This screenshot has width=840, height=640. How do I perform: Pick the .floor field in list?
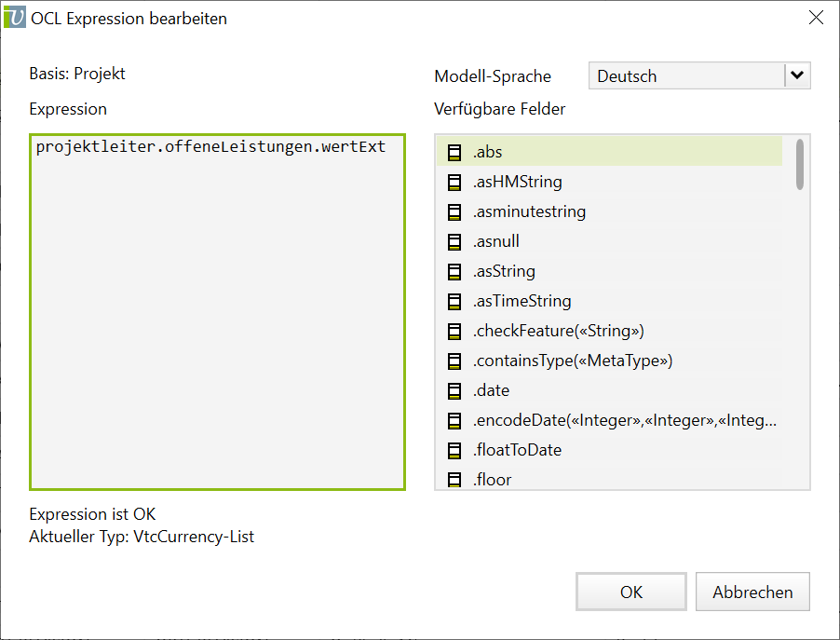pyautogui.click(x=492, y=480)
